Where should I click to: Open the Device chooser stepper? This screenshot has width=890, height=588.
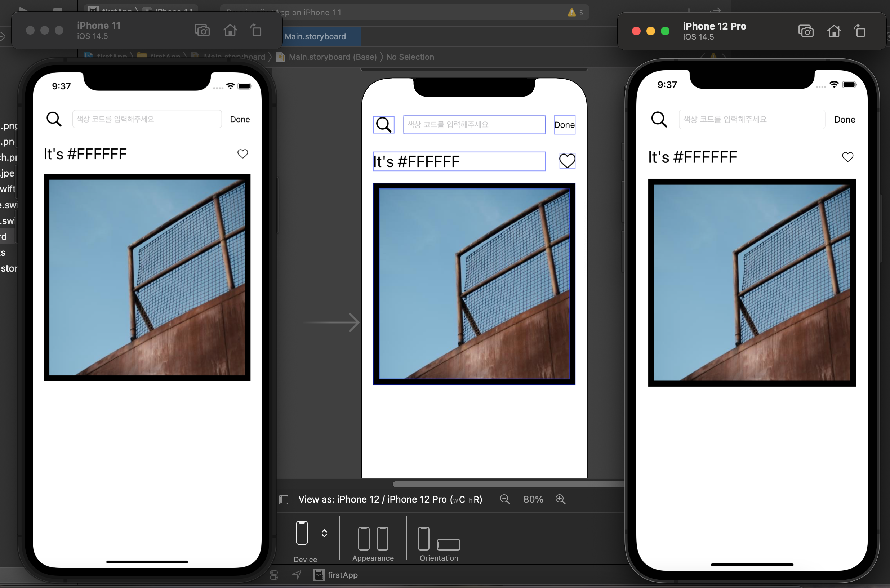coord(324,533)
